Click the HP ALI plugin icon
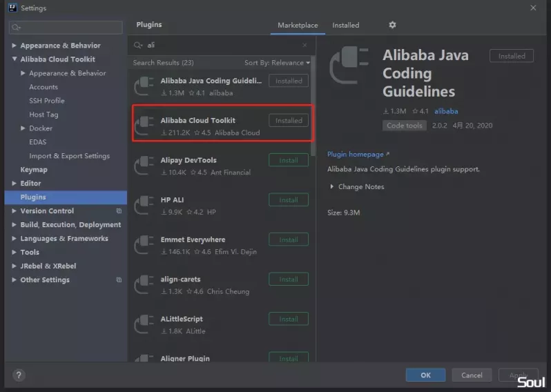Screen dimensions: 551x392 click(144, 205)
